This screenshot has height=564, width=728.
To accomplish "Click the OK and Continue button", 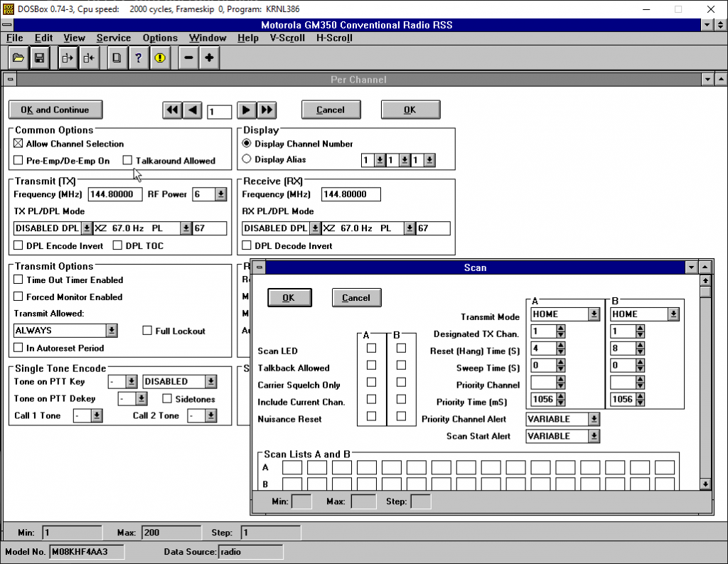I will point(55,110).
